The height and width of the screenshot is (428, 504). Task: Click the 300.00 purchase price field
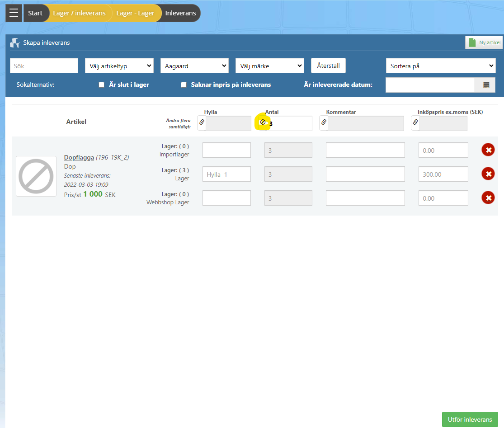[443, 174]
